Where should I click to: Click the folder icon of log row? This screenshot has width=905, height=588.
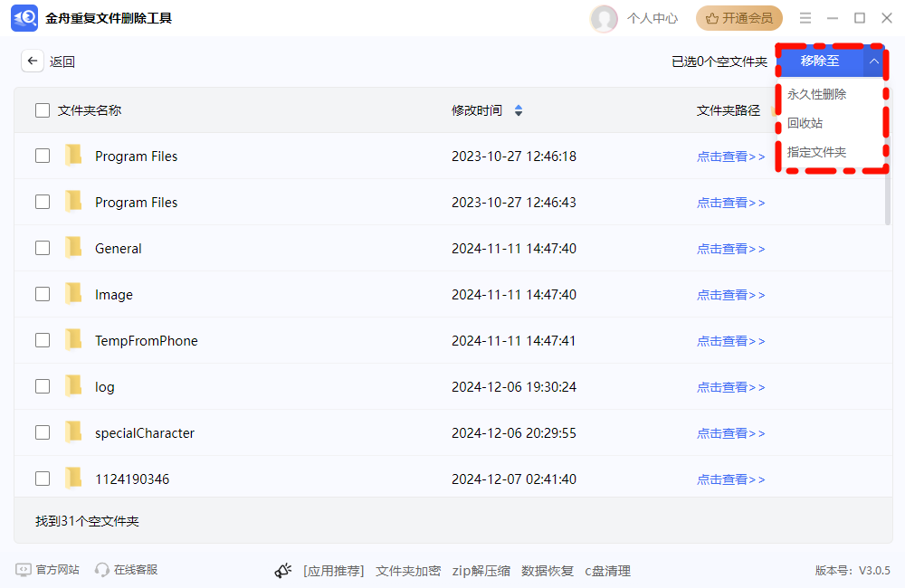pyautogui.click(x=73, y=386)
